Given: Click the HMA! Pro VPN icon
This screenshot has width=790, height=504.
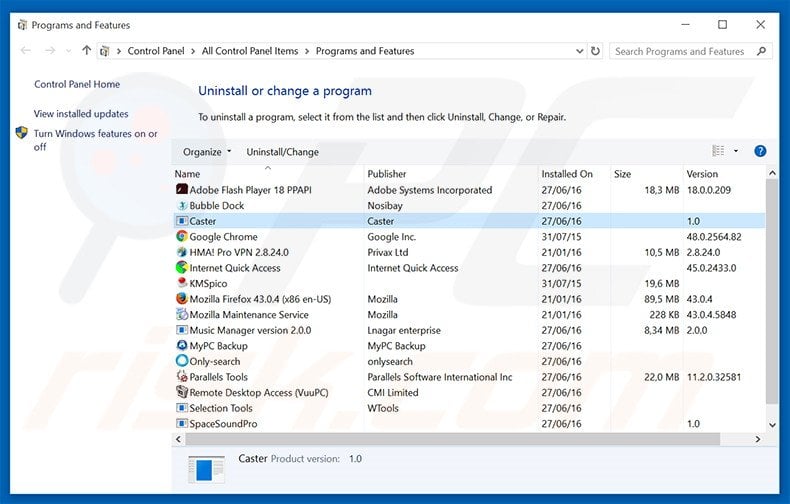Looking at the screenshot, I should pyautogui.click(x=181, y=252).
